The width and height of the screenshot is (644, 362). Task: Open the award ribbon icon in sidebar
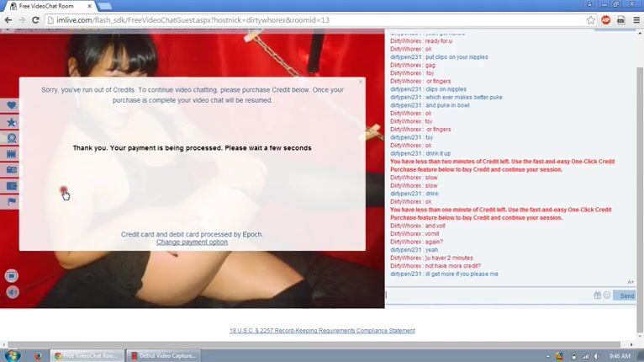(12, 138)
